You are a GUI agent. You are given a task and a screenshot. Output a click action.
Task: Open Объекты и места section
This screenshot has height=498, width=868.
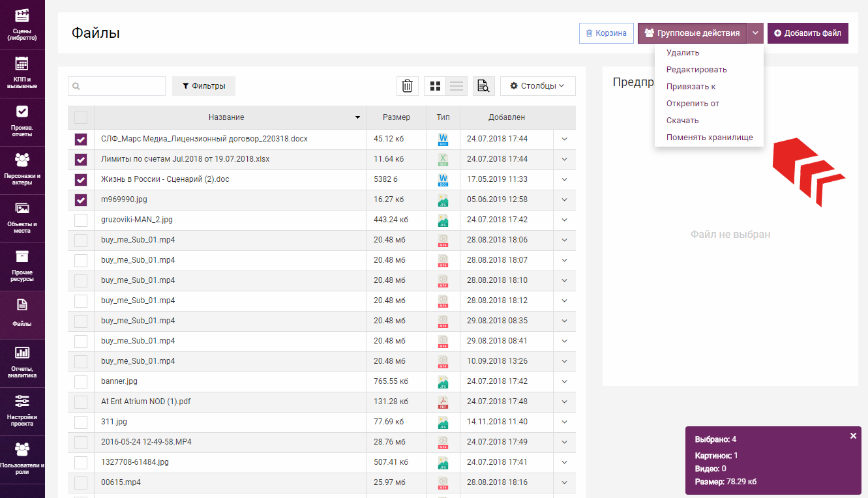click(22, 218)
